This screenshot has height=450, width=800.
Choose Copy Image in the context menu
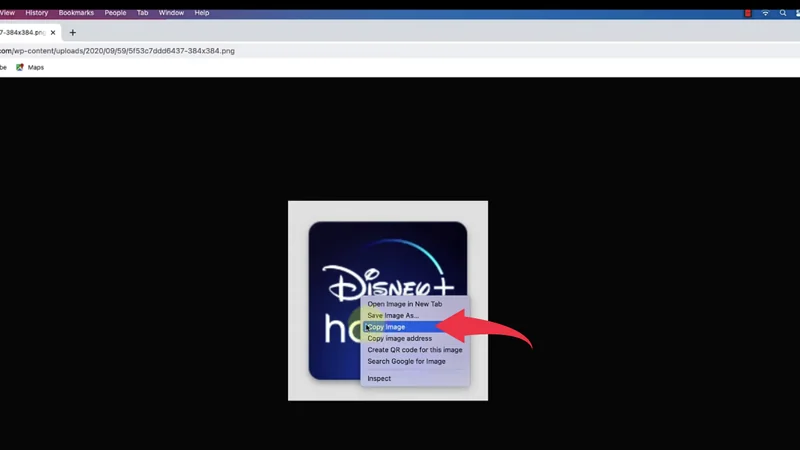click(388, 327)
